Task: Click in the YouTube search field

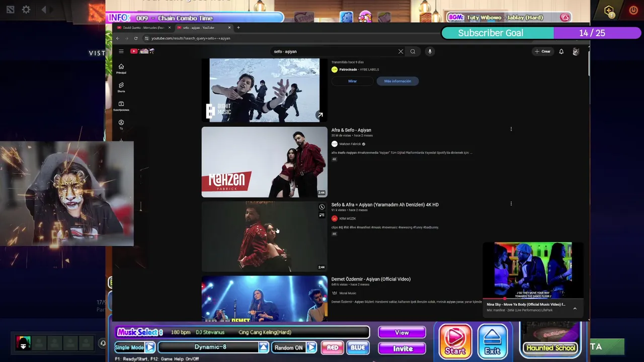Action: pos(335,51)
